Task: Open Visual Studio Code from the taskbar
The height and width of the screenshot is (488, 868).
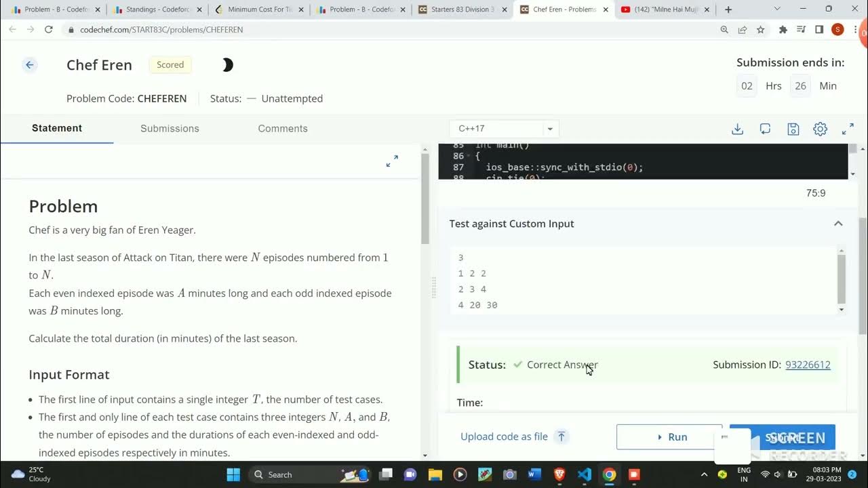Action: point(585,474)
